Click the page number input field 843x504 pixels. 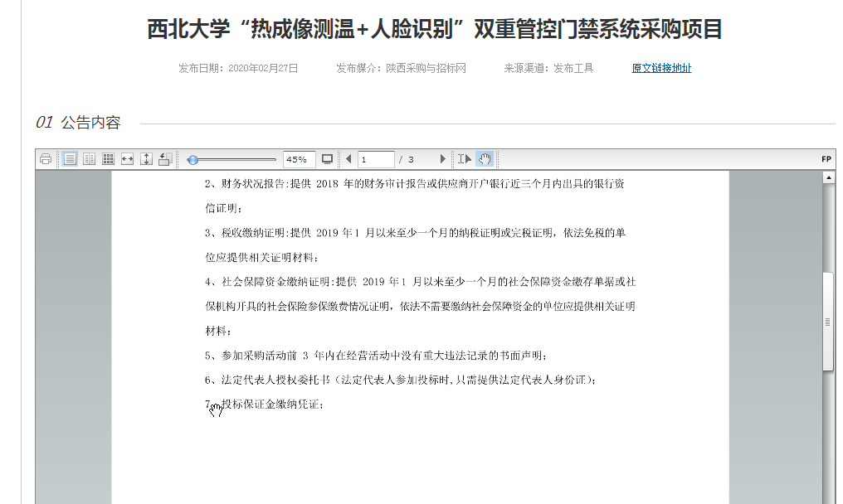376,159
